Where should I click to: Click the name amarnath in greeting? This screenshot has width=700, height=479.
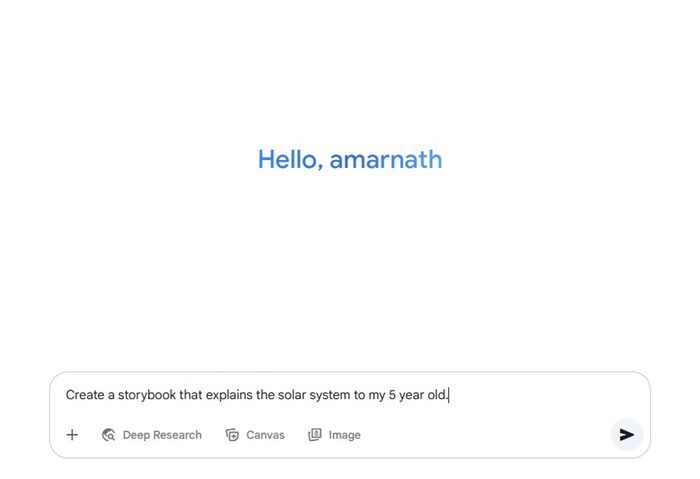386,159
